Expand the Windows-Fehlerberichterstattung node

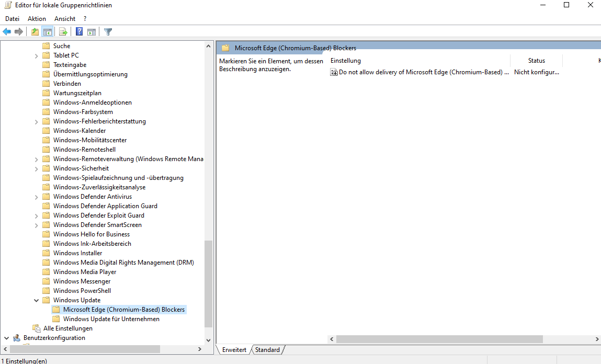(x=37, y=122)
